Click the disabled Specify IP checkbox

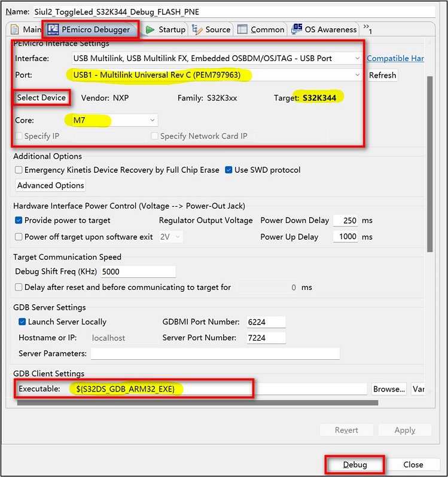coord(19,136)
